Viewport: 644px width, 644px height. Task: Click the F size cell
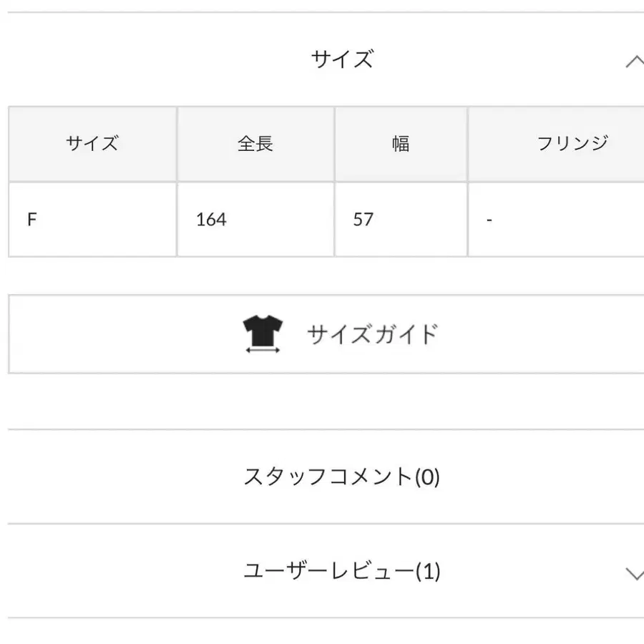tap(32, 220)
